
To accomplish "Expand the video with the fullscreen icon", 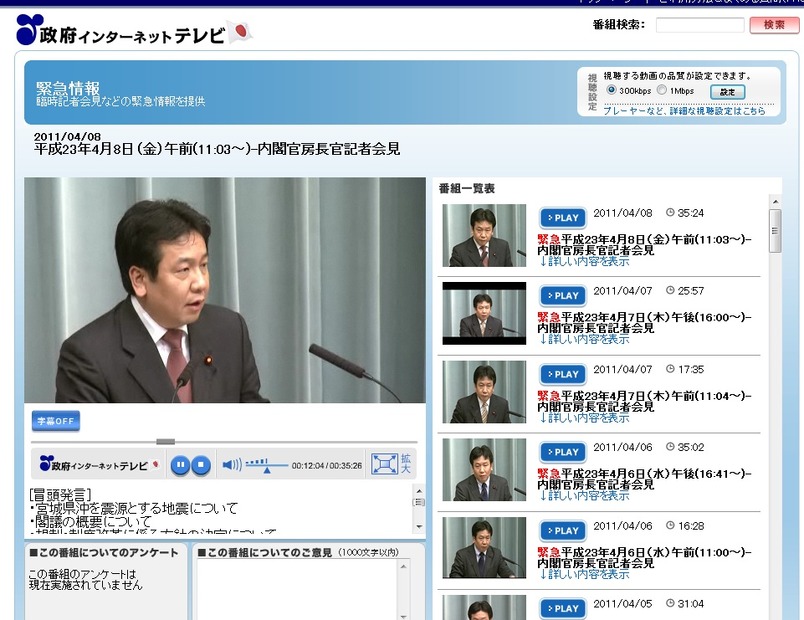I will click(x=384, y=464).
